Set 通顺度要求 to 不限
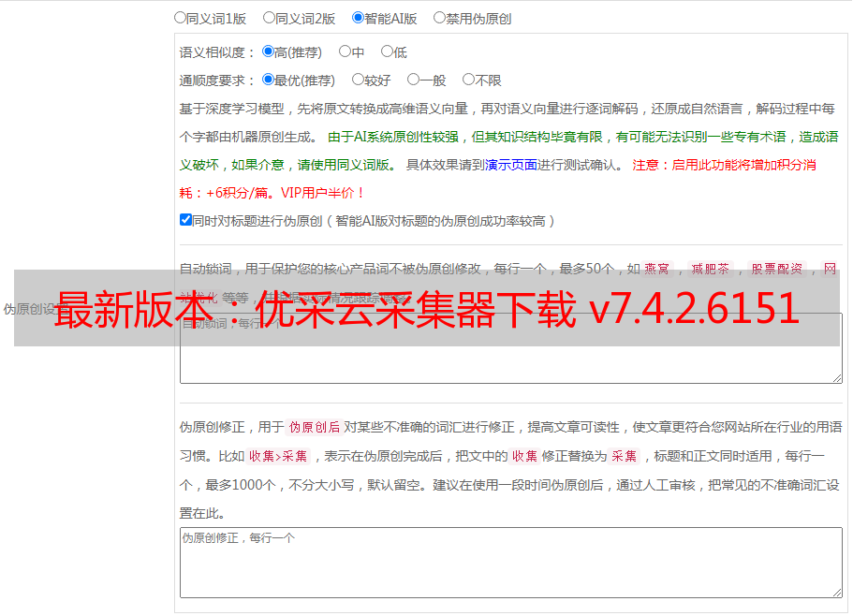Viewport: 853px width, 616px height. [x=468, y=80]
